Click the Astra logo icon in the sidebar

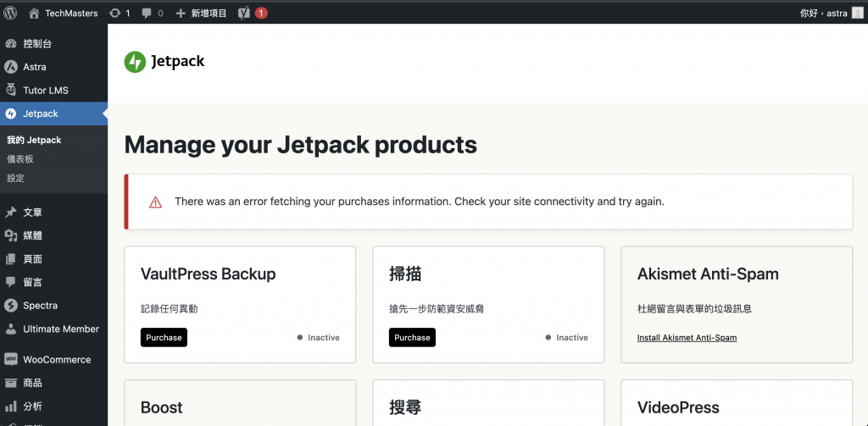pyautogui.click(x=10, y=67)
